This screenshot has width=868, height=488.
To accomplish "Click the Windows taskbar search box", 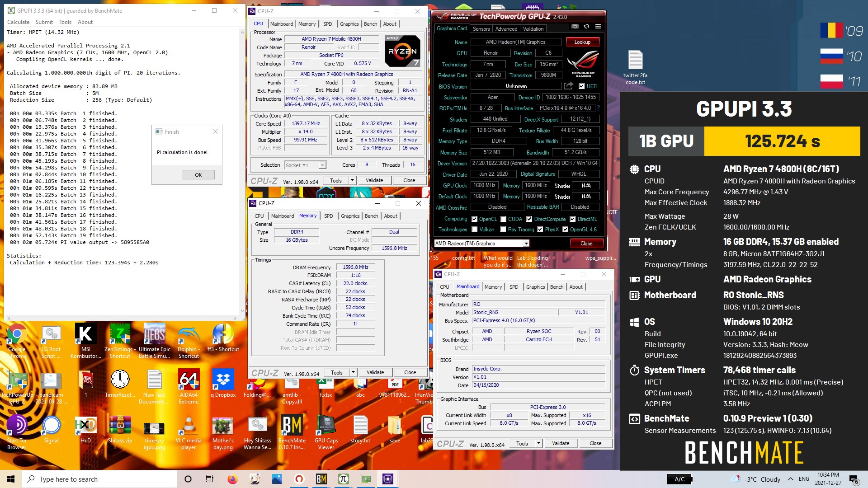I will tap(99, 479).
